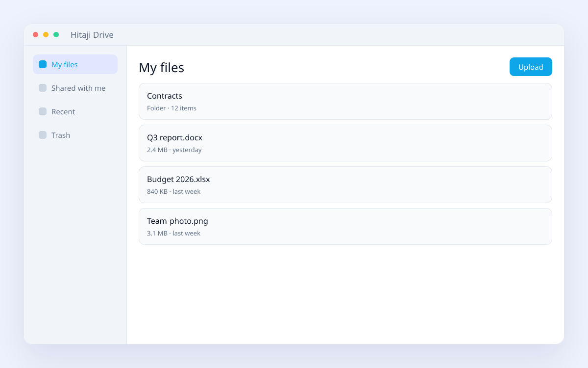The image size is (588, 368).
Task: Select the Budget 2026.xlsx file
Action: tap(345, 184)
